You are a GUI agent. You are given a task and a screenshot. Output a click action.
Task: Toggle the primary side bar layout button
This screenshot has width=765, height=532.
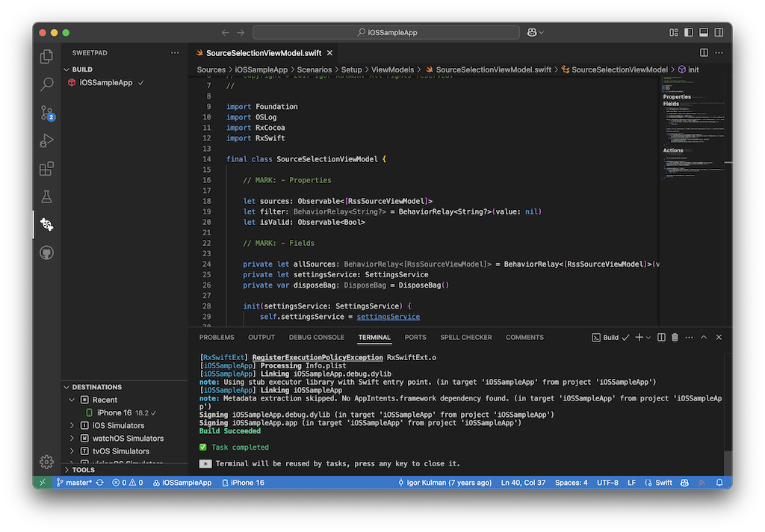[689, 33]
